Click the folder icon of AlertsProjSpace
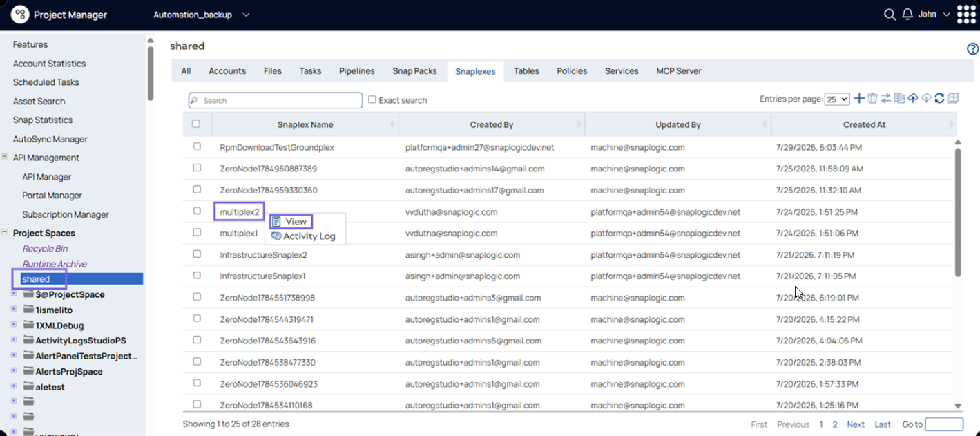The height and width of the screenshot is (436, 980). click(28, 371)
